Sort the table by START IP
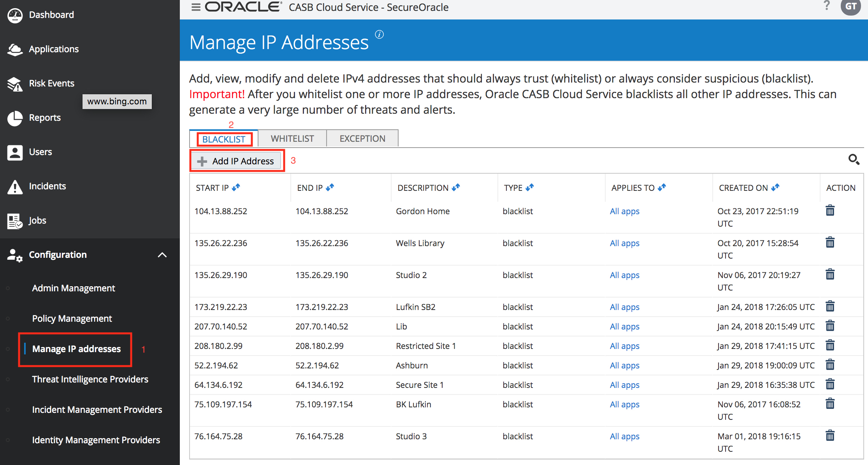868x465 pixels. [x=236, y=188]
